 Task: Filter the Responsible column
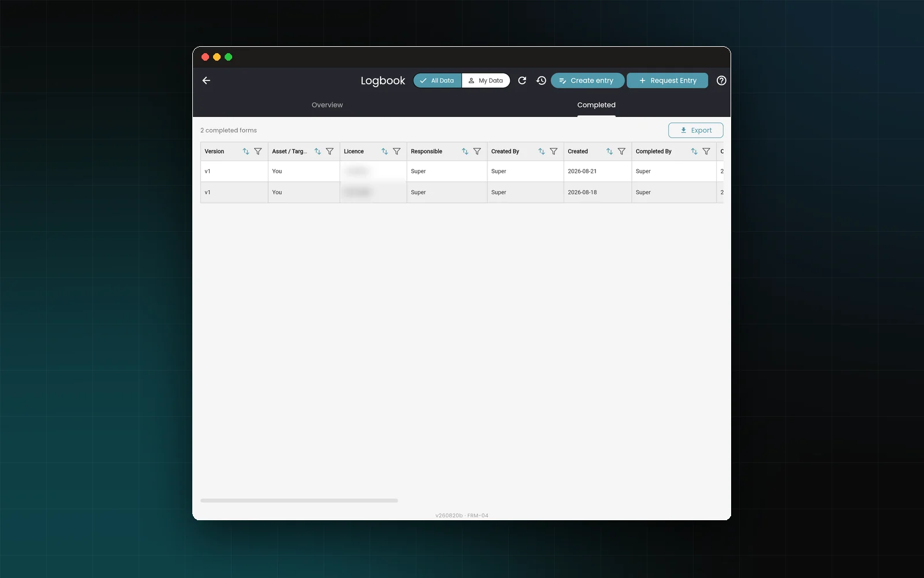(x=477, y=151)
